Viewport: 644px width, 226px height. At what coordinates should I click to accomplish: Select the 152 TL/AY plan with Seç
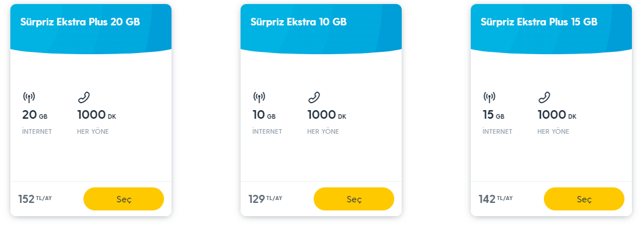pyautogui.click(x=124, y=199)
